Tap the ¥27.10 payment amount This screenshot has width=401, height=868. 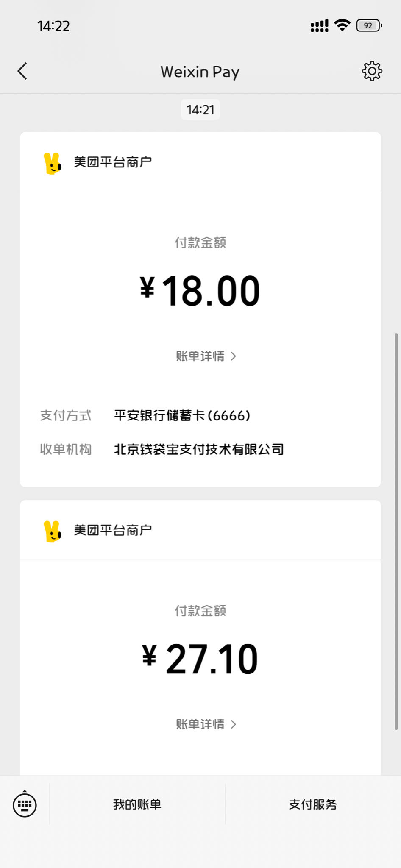pyautogui.click(x=200, y=659)
